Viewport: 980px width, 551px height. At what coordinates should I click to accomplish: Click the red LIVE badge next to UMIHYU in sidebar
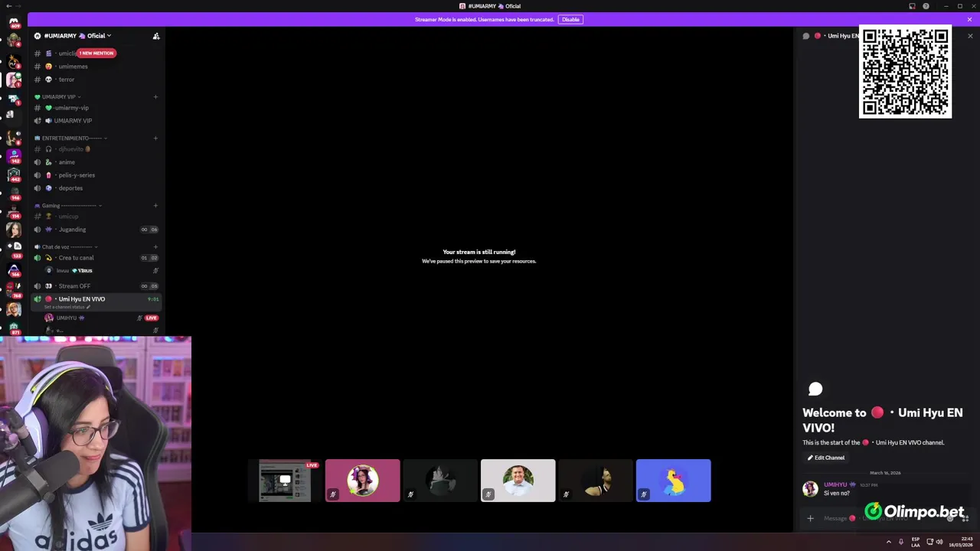152,318
